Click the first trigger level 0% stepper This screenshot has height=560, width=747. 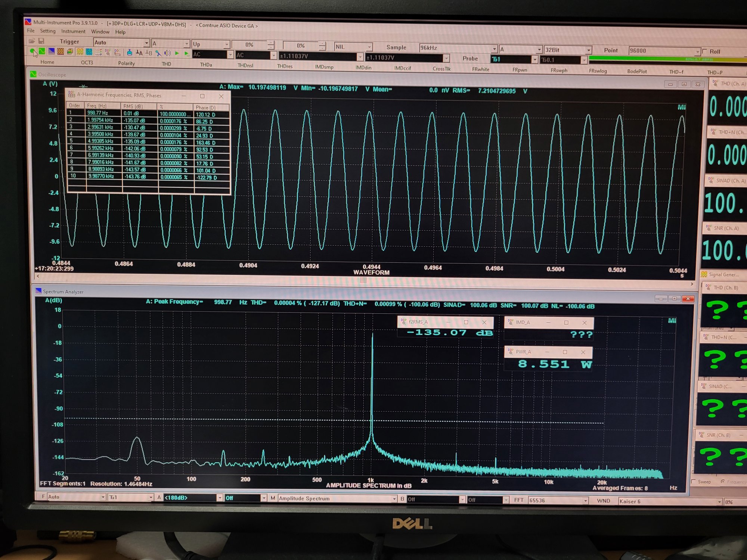271,45
